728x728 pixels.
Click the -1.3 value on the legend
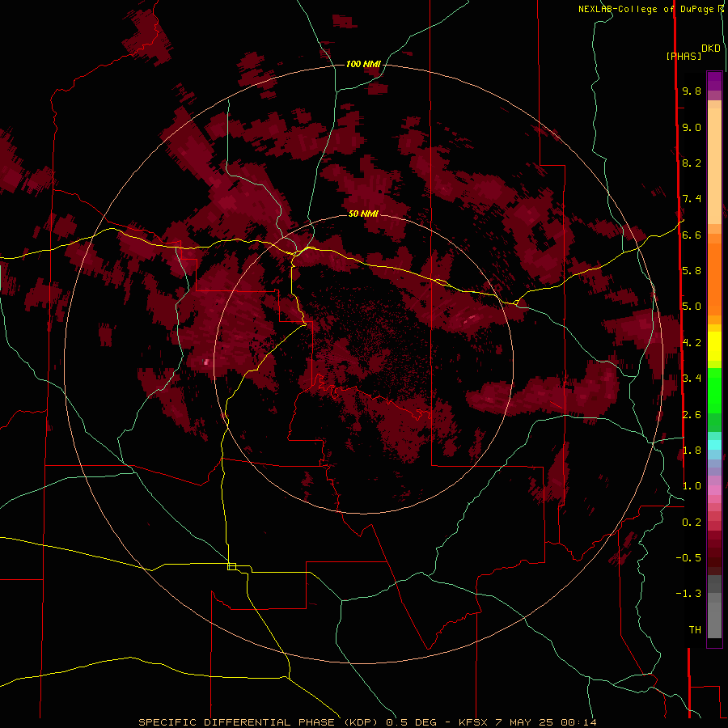click(x=688, y=594)
